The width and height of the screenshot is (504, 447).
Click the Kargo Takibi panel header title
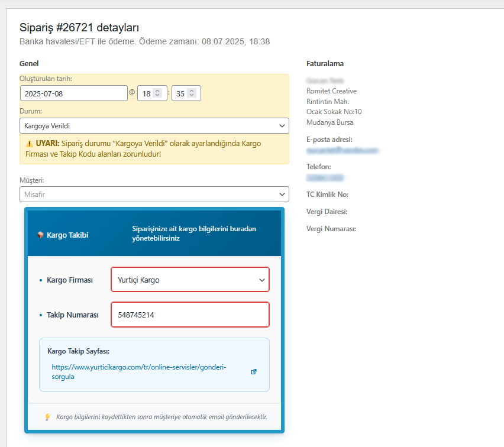click(x=67, y=235)
